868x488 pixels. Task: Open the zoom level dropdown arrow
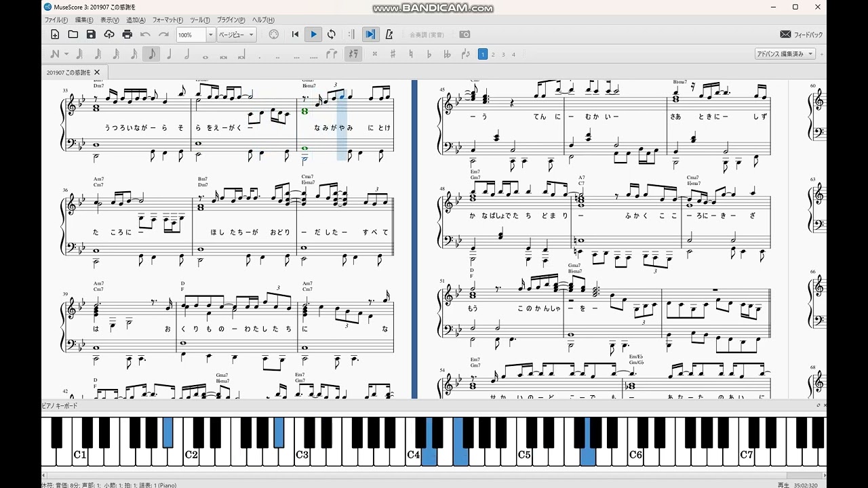click(x=210, y=35)
